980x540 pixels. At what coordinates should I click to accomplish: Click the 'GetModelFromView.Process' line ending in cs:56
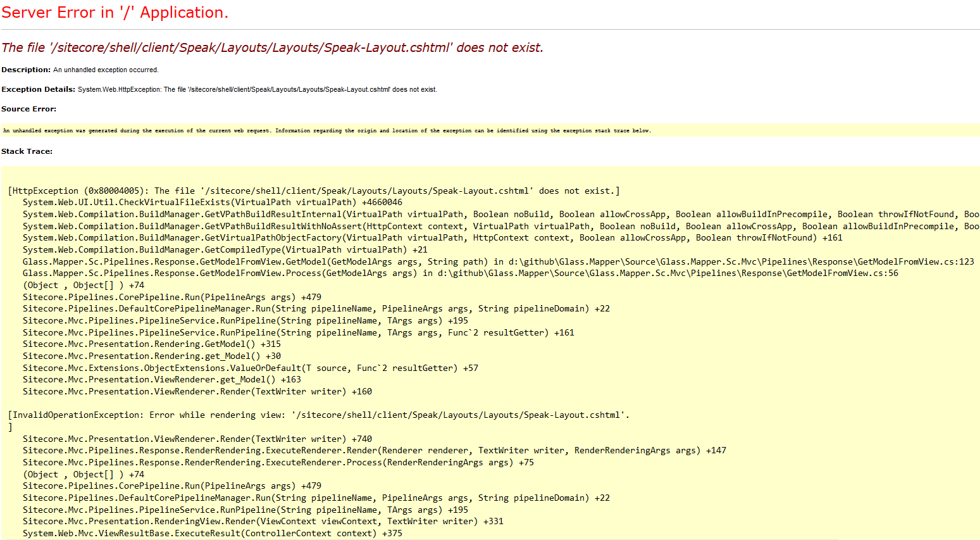[460, 273]
